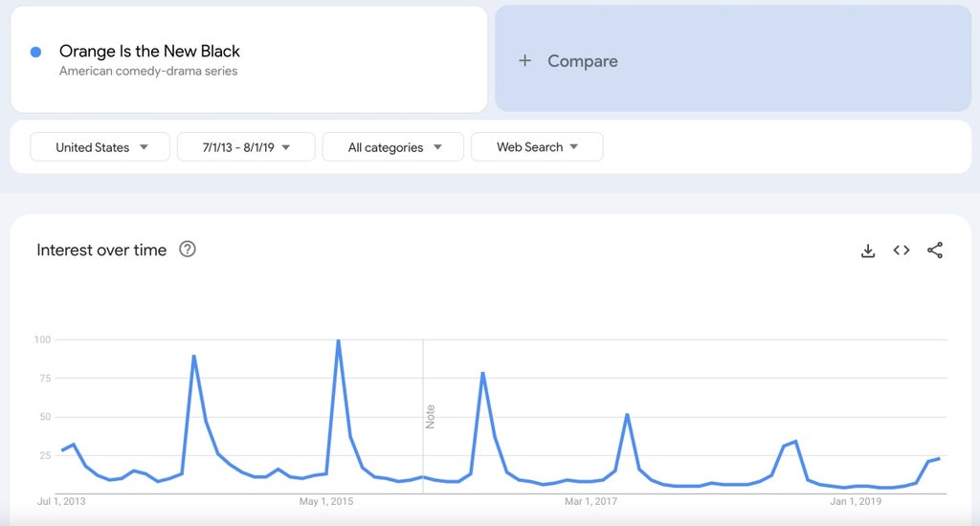Click the chart peak near 50 in 2017
The image size is (980, 526).
click(627, 415)
